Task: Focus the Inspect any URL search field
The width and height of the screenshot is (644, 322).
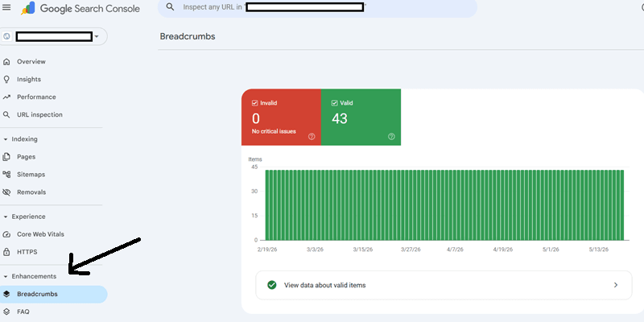Action: (317, 7)
